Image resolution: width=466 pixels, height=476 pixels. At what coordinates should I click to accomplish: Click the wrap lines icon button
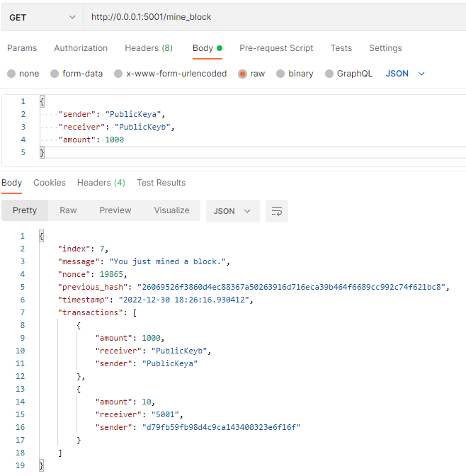[277, 211]
